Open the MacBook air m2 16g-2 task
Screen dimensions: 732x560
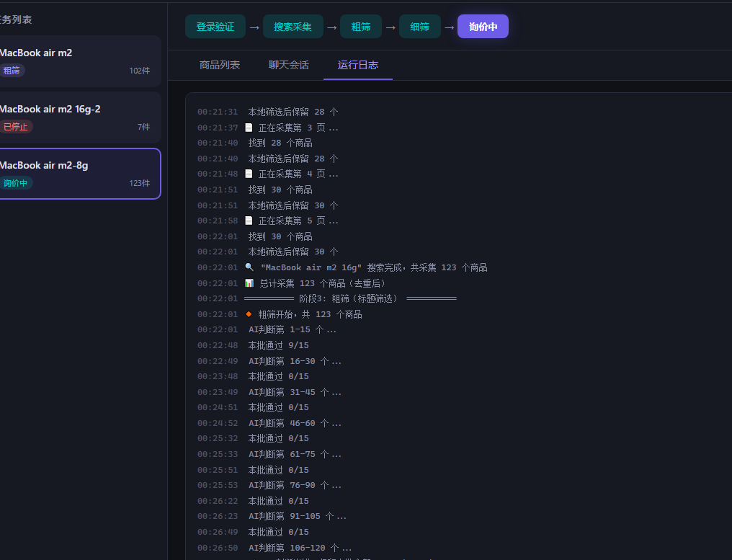pyautogui.click(x=79, y=117)
